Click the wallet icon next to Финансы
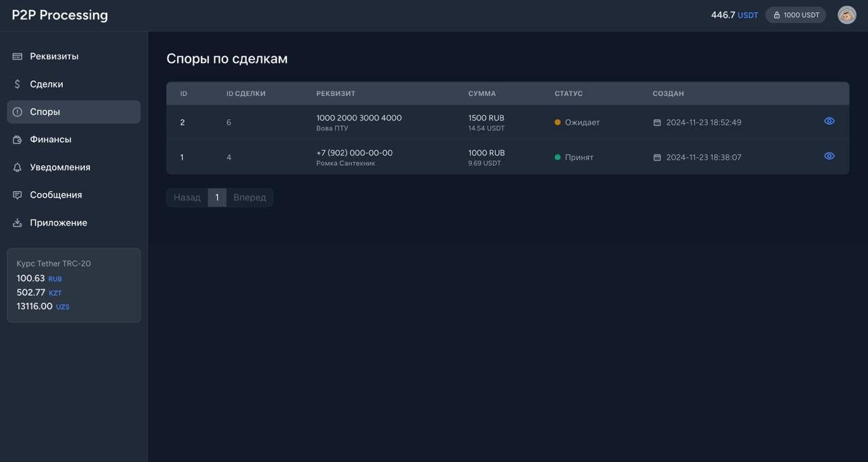This screenshot has width=868, height=462. pyautogui.click(x=18, y=140)
